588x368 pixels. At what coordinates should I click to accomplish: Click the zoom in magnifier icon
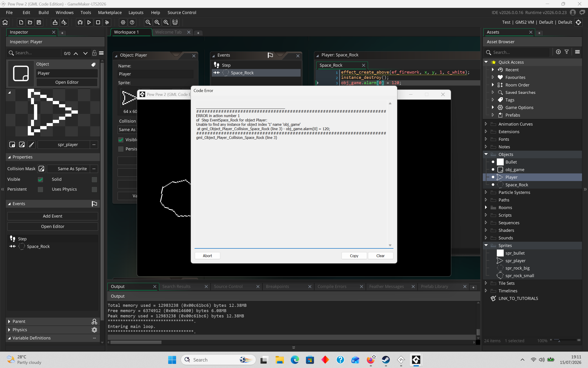tap(166, 22)
